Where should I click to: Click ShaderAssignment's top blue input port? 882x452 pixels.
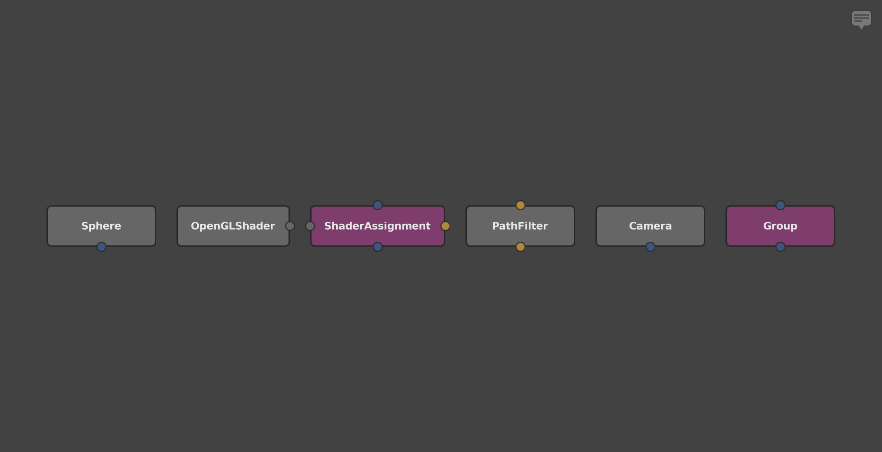[x=378, y=205]
